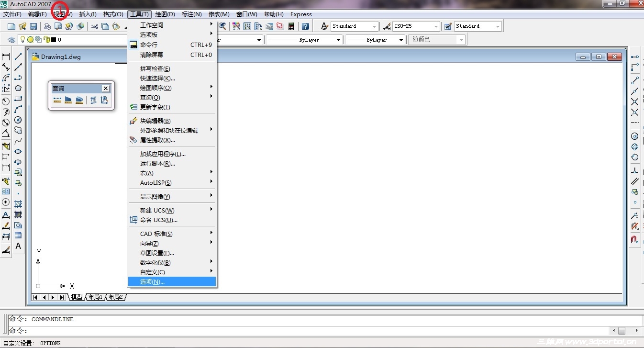Viewport: 644px width, 348px height.
Task: Select the Linear Dimension tool
Action: tap(6, 57)
